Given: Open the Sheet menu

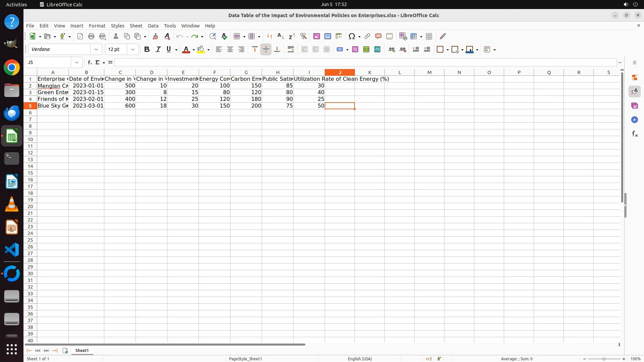Looking at the screenshot, I should coord(136,26).
